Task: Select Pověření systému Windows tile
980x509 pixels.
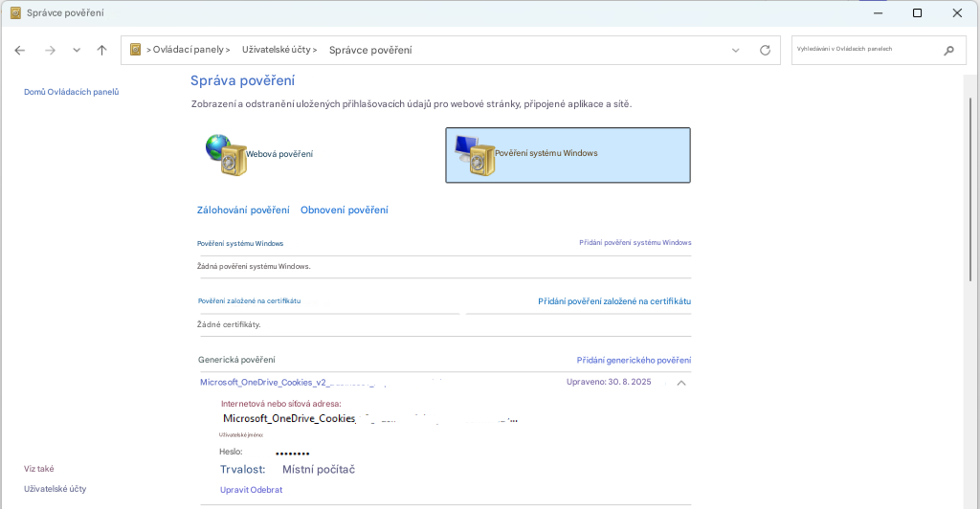Action: click(568, 156)
